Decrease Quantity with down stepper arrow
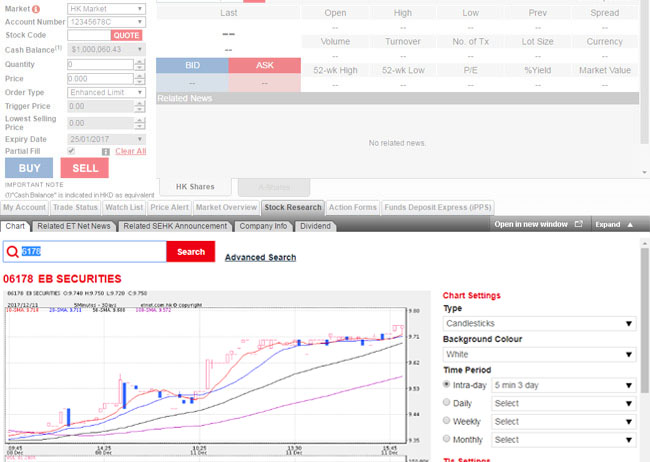Screen dimensions: 650x462 (x=139, y=67)
